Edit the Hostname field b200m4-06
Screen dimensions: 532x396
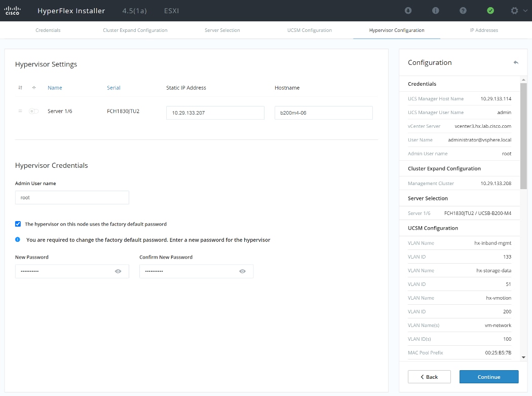(x=323, y=113)
